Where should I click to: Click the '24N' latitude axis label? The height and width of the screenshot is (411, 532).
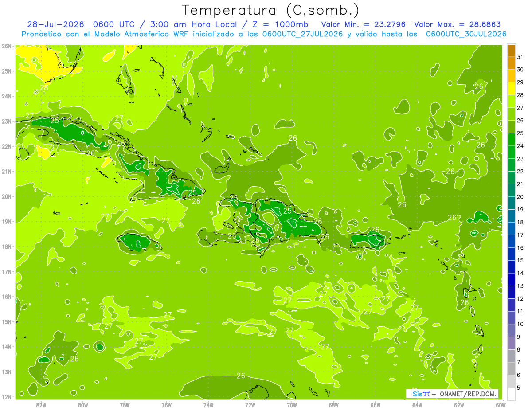pos(7,96)
